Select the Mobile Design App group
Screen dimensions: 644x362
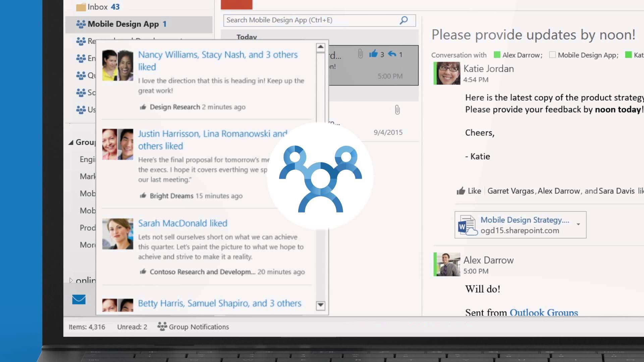123,24
